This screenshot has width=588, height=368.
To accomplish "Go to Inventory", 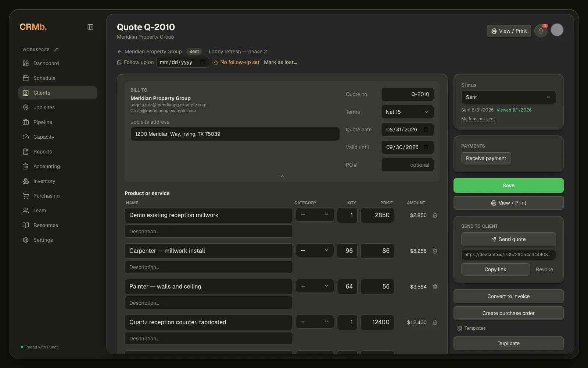I will [58, 181].
